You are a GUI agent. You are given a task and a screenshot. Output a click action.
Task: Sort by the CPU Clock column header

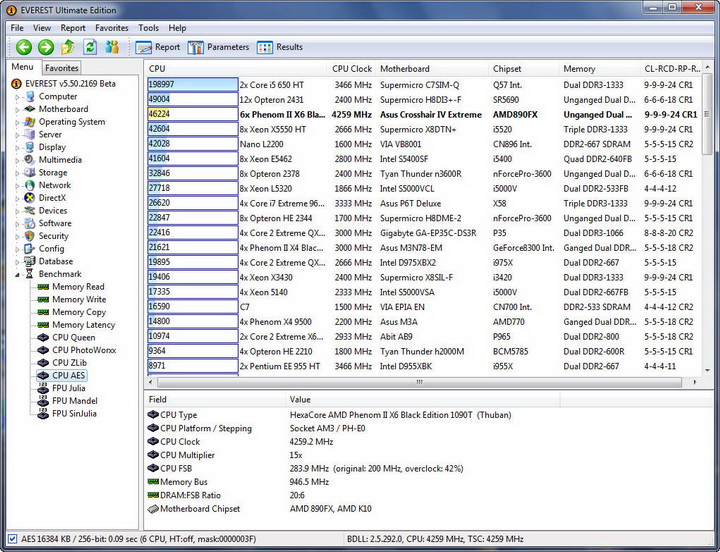[x=351, y=69]
